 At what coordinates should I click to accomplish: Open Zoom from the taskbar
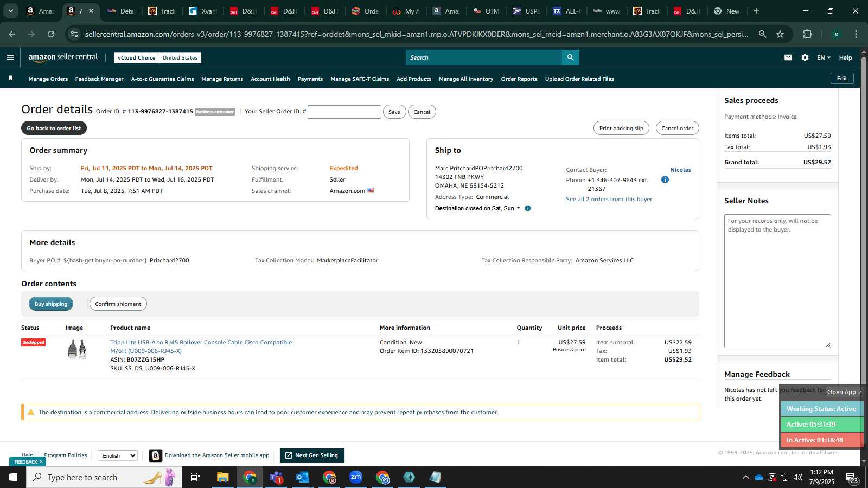(x=356, y=477)
